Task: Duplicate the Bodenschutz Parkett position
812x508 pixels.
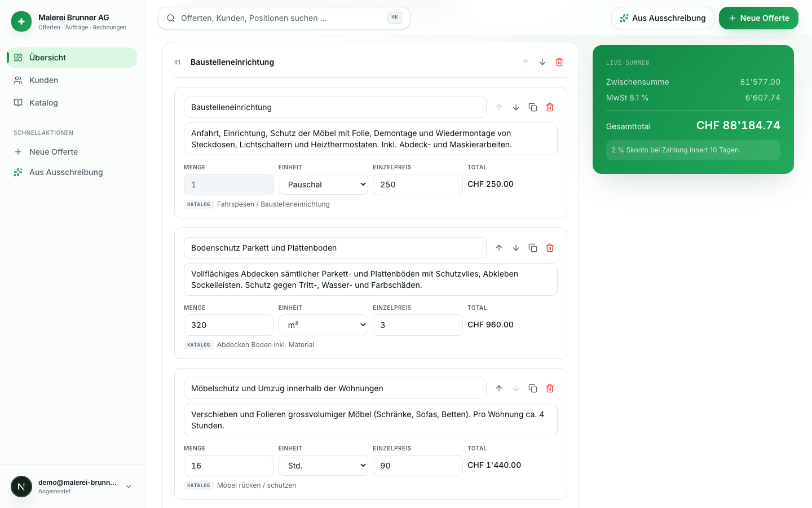Action: click(533, 248)
